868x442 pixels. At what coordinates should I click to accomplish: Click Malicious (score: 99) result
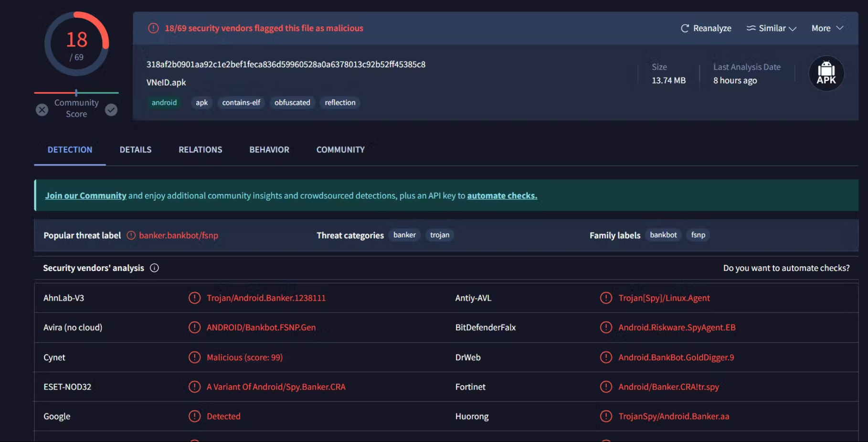click(244, 357)
